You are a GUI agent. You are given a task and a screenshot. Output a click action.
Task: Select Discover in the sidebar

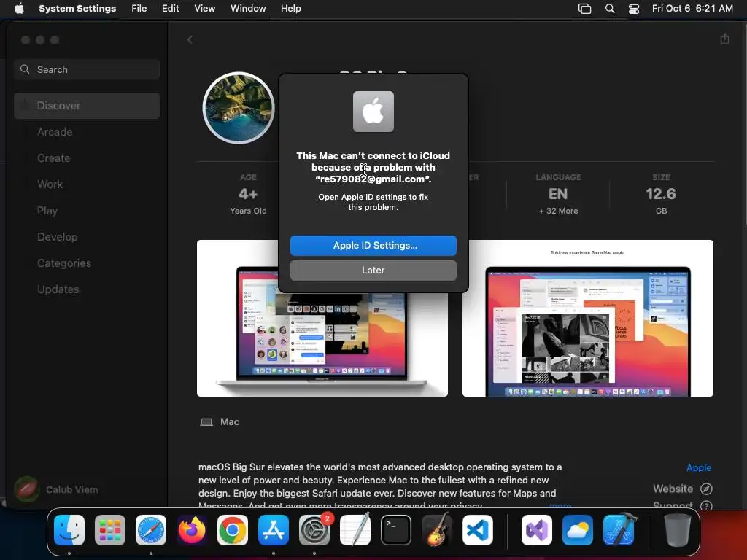pos(87,106)
